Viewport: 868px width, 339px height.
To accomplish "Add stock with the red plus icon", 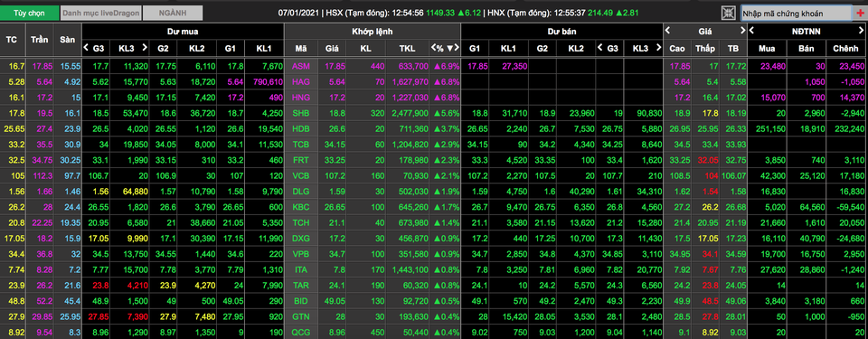I will tap(859, 13).
